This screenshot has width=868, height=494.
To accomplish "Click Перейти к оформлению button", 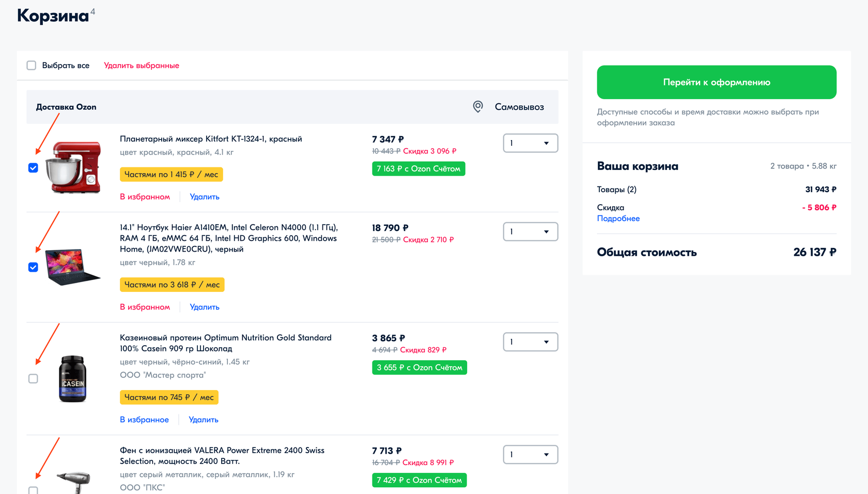I will pos(717,82).
